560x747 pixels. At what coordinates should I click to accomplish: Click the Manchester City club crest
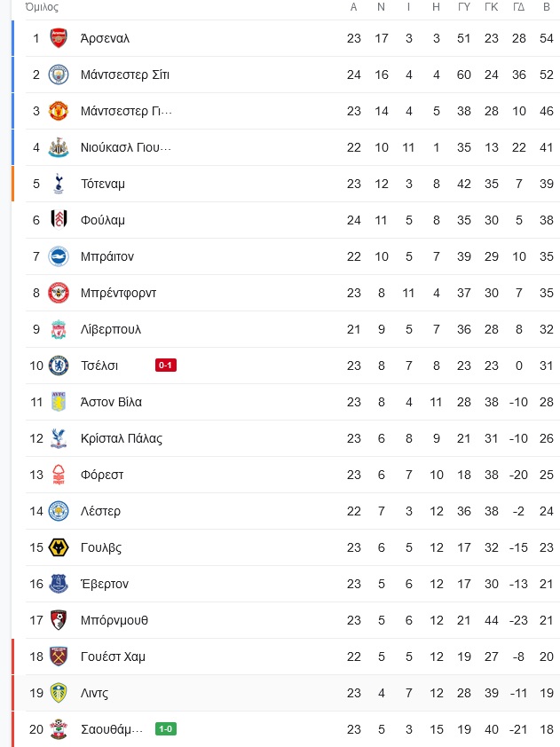tap(59, 75)
